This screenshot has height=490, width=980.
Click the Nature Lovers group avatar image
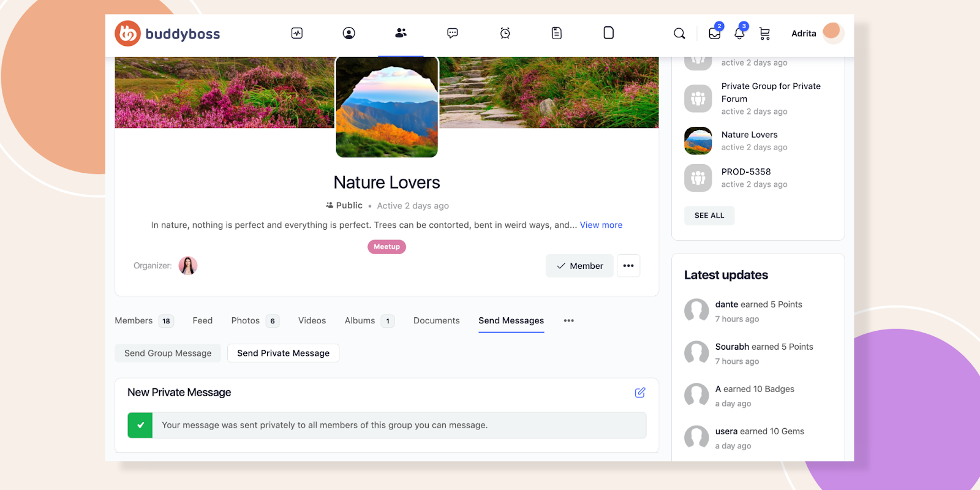[387, 107]
